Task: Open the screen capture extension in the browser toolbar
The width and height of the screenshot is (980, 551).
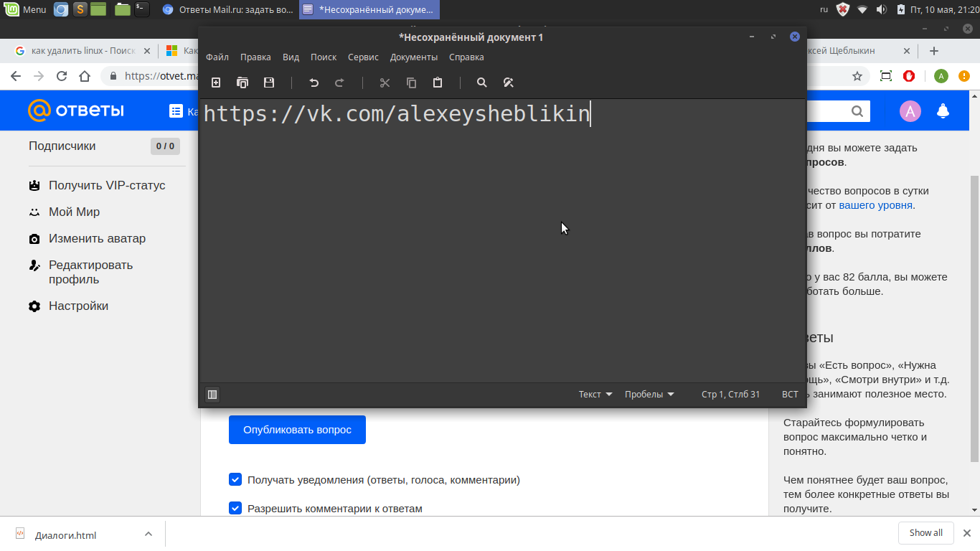Action: tap(886, 76)
